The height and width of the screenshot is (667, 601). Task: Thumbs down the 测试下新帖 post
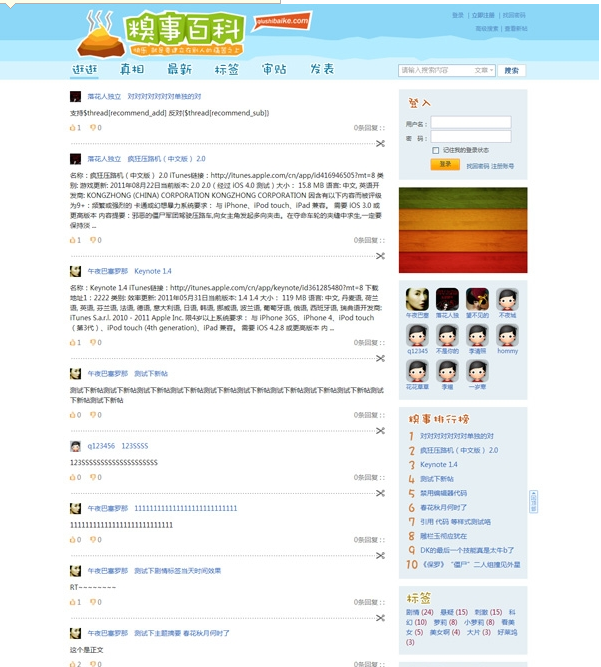tap(93, 415)
